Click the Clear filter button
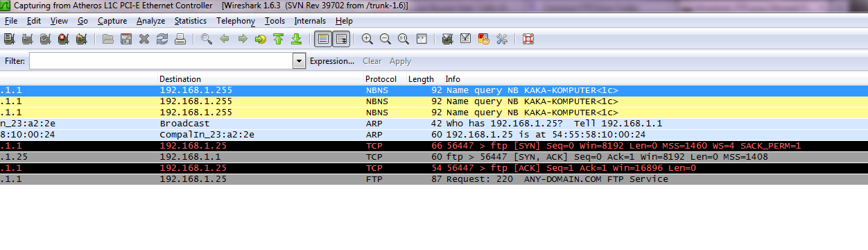Image resolution: width=868 pixels, height=250 pixels. [372, 61]
